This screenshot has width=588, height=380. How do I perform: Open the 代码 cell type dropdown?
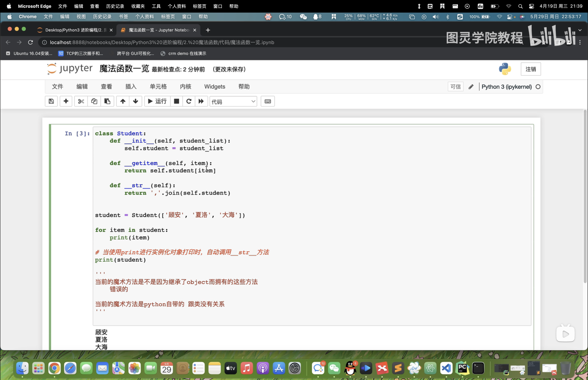(x=233, y=101)
